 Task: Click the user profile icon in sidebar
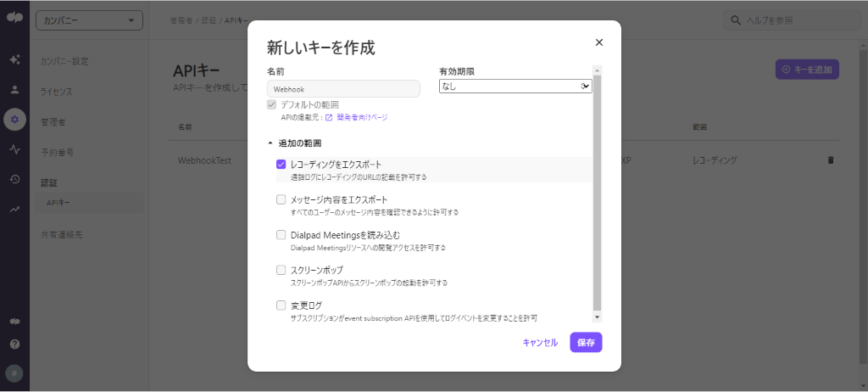pyautogui.click(x=14, y=89)
